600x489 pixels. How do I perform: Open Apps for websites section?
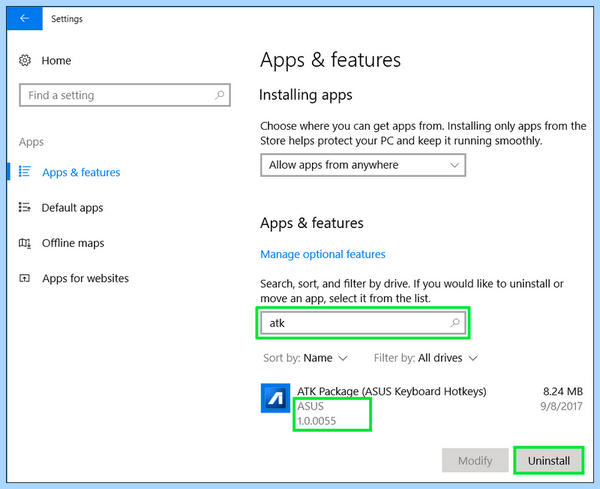85,278
